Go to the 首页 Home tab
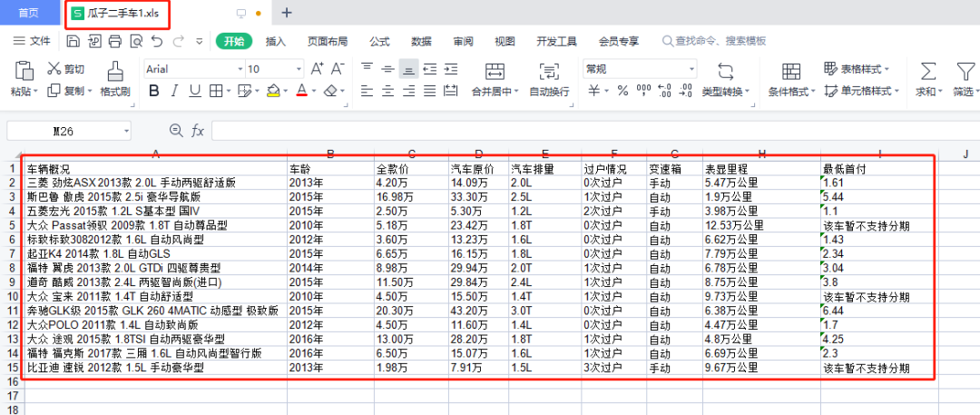The image size is (980, 415). [x=29, y=13]
